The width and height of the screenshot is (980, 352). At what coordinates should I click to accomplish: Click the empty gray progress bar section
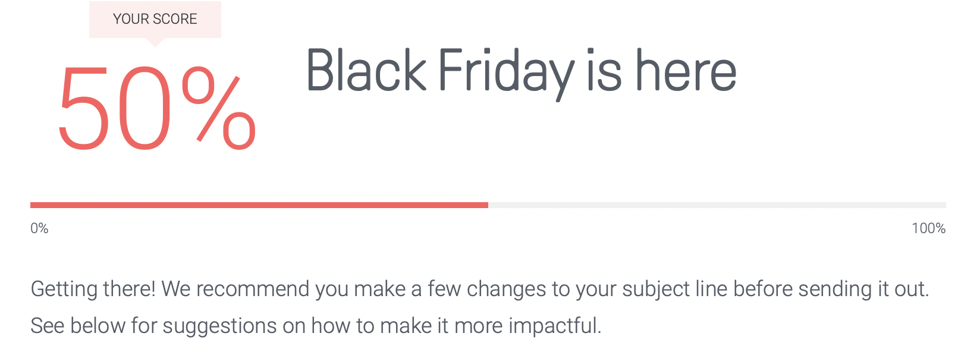pyautogui.click(x=714, y=204)
